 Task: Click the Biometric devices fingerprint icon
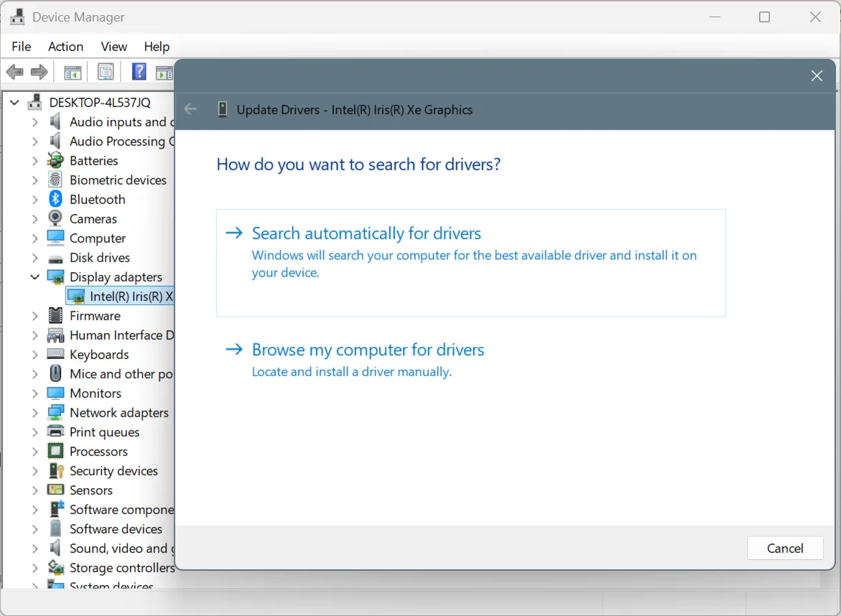click(x=55, y=179)
